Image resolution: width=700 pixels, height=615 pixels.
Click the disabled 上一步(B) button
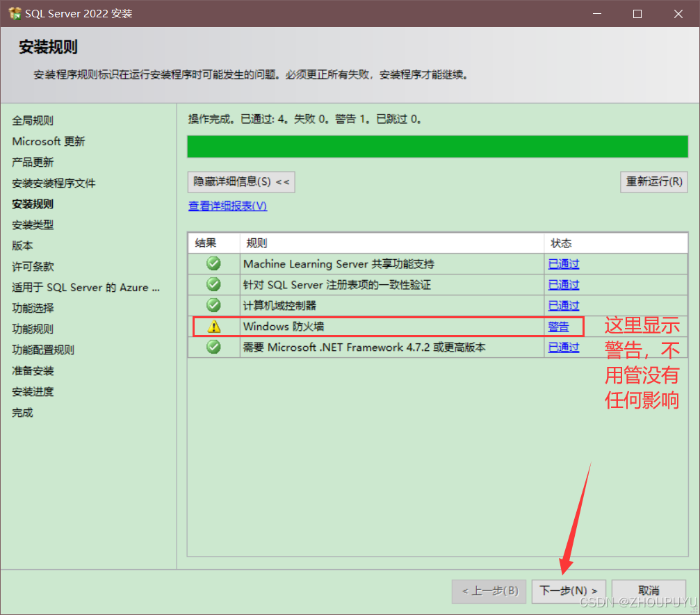[489, 591]
